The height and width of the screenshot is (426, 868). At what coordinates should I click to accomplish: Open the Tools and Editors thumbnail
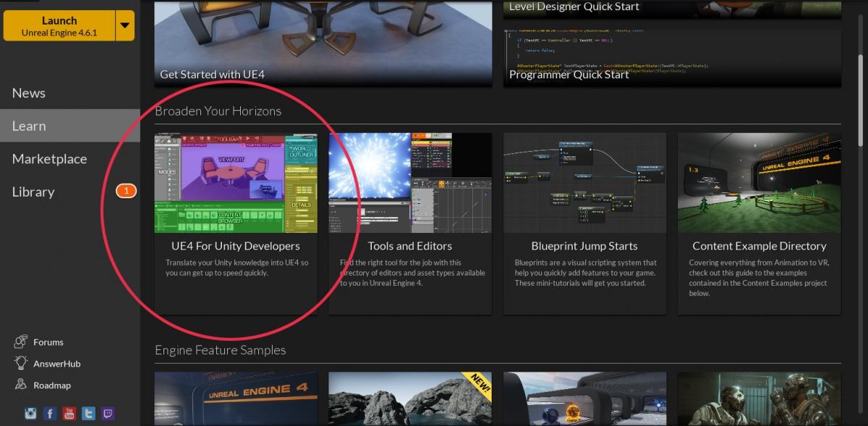click(x=410, y=183)
